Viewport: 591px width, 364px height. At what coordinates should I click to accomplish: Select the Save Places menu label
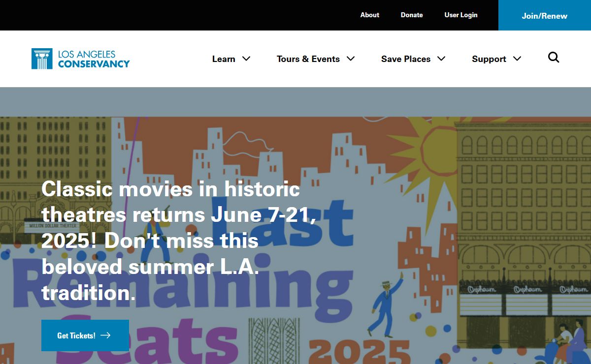pos(405,59)
